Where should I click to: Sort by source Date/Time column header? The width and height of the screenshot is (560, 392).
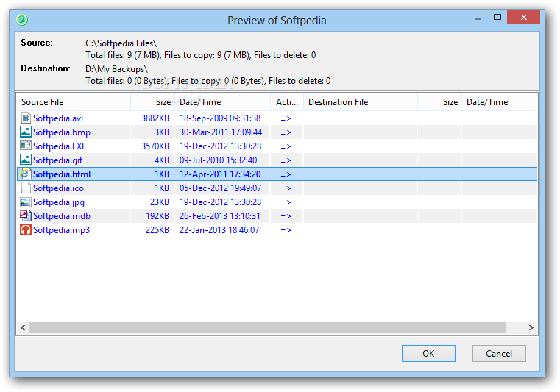[223, 102]
